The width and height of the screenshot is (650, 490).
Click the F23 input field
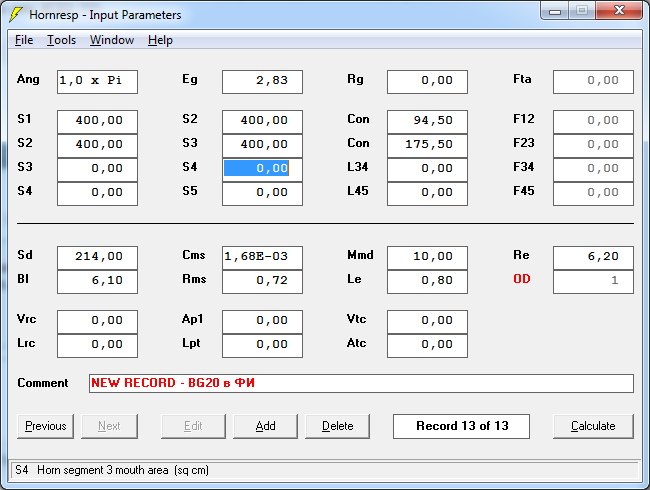593,146
